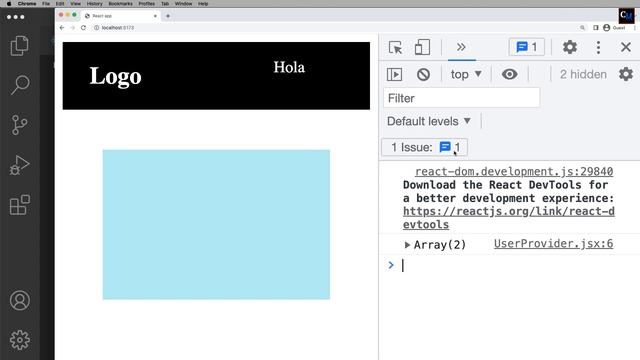Image resolution: width=640 pixels, height=360 pixels.
Task: Expand the Array(2) console entry
Action: 407,245
